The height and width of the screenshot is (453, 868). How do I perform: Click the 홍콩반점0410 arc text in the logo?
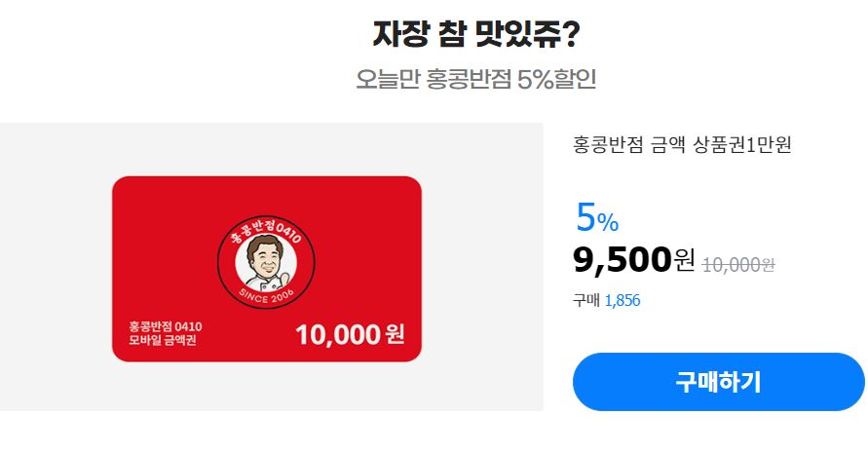[x=266, y=232]
